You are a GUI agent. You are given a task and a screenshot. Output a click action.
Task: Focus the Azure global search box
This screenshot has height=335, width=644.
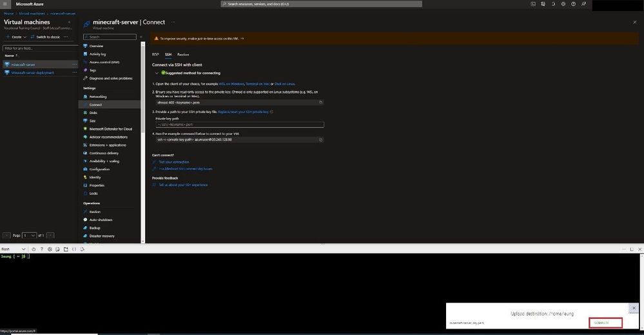coord(321,4)
